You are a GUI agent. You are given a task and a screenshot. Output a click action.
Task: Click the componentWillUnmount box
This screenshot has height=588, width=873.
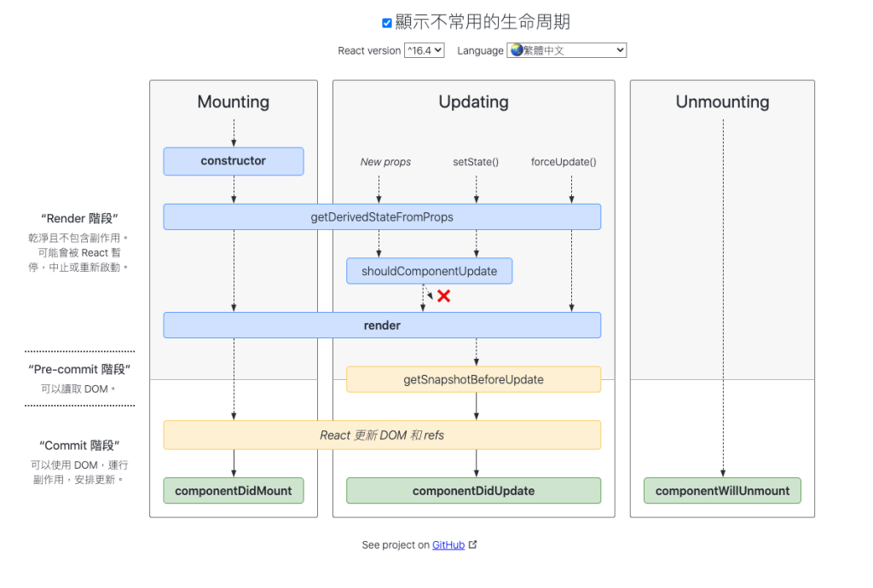click(722, 491)
